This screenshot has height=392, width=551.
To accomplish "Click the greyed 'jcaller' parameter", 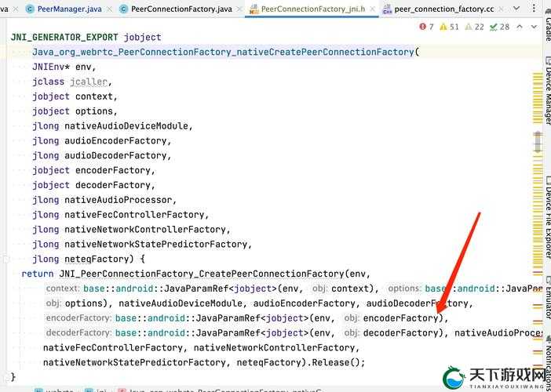I will (88, 82).
